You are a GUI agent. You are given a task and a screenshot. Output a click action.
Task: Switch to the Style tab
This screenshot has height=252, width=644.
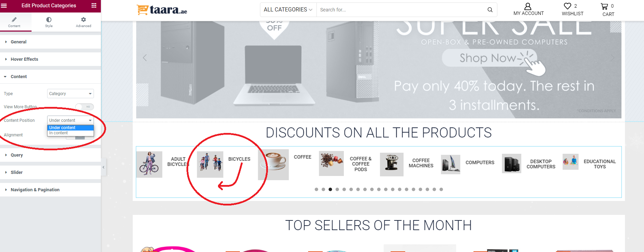click(x=49, y=22)
